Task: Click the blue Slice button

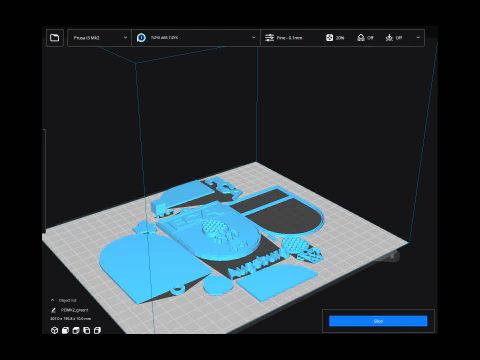Action: pos(378,321)
